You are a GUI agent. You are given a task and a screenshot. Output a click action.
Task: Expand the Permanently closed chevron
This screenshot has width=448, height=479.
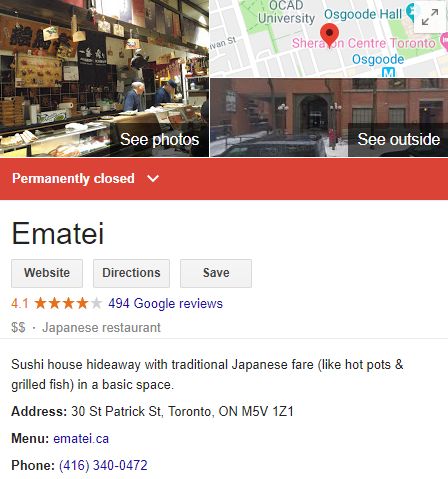153,178
